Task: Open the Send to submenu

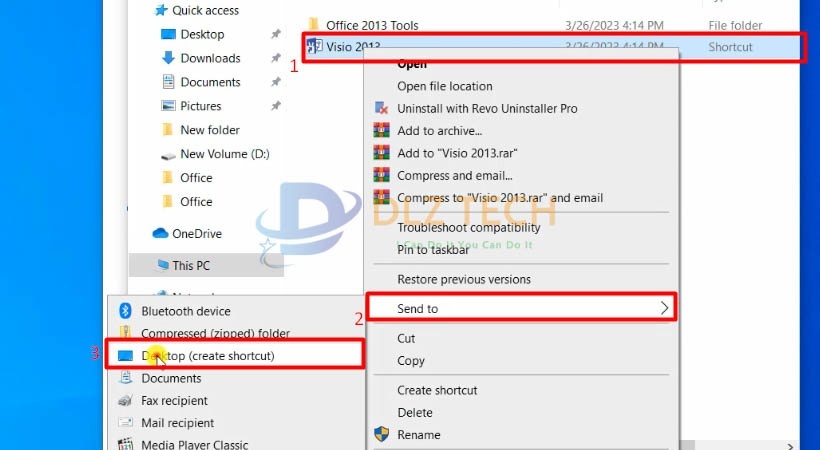Action: click(521, 309)
